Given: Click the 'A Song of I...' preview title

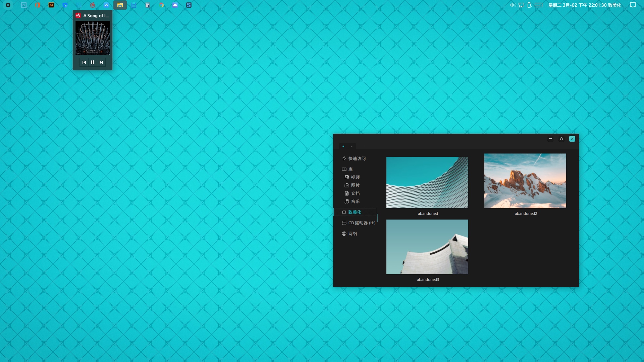Looking at the screenshot, I should (x=96, y=15).
